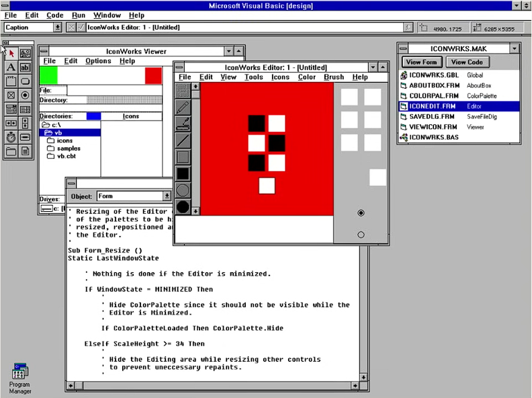This screenshot has height=398, width=532.
Task: Open the Code menu in Visual Basic
Action: click(x=55, y=15)
